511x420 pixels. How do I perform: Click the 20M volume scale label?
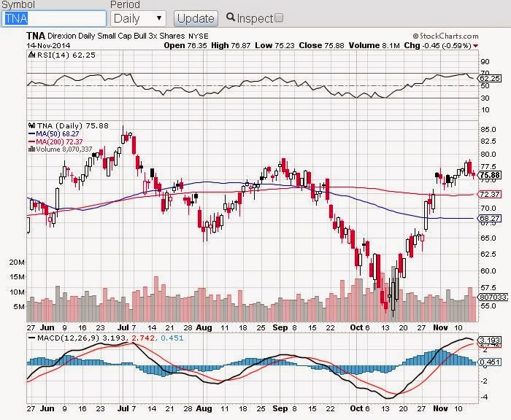[x=17, y=262]
